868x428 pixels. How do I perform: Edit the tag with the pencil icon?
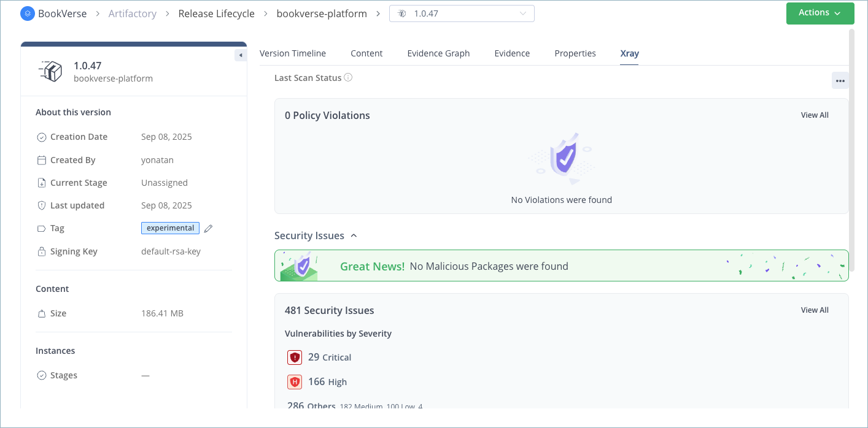(x=209, y=228)
